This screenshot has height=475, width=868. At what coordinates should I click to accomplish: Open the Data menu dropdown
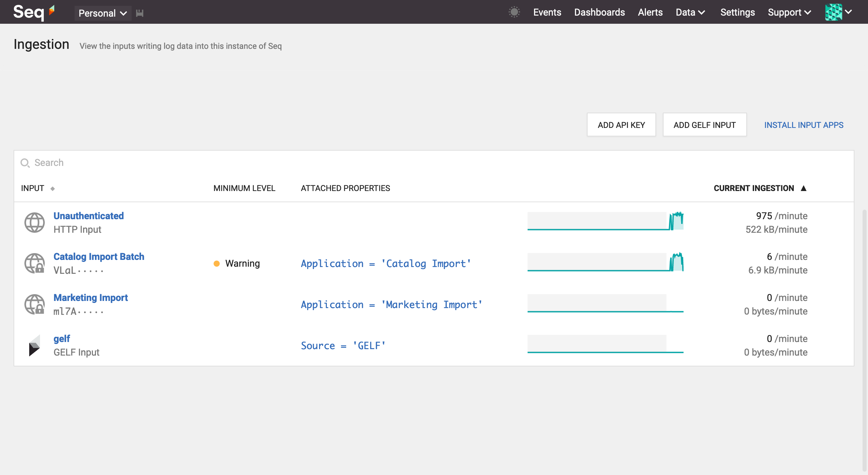tap(690, 12)
